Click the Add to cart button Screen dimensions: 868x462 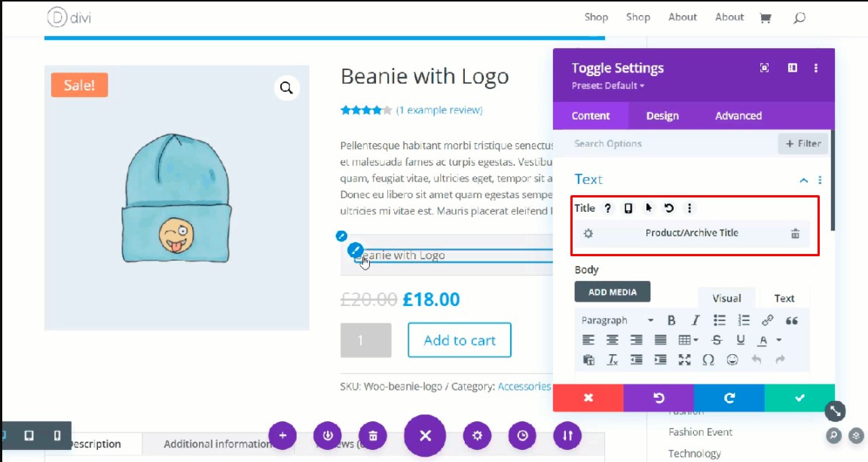(x=459, y=341)
